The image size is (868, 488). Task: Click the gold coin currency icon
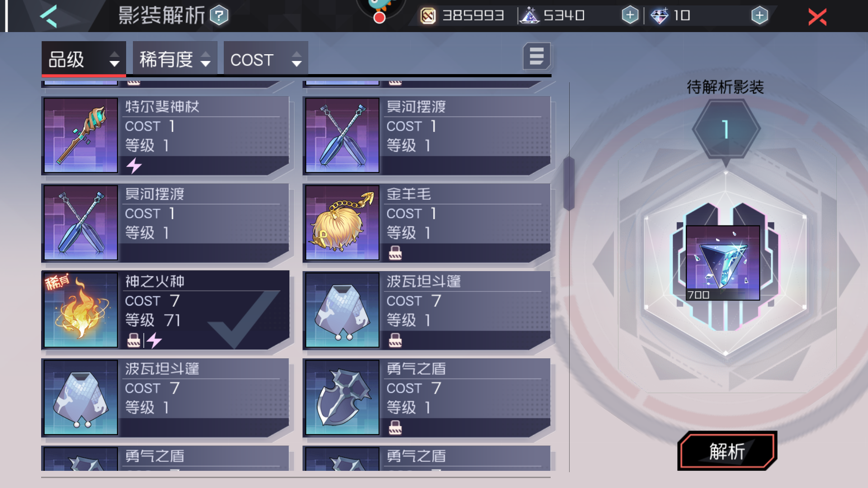pyautogui.click(x=428, y=16)
